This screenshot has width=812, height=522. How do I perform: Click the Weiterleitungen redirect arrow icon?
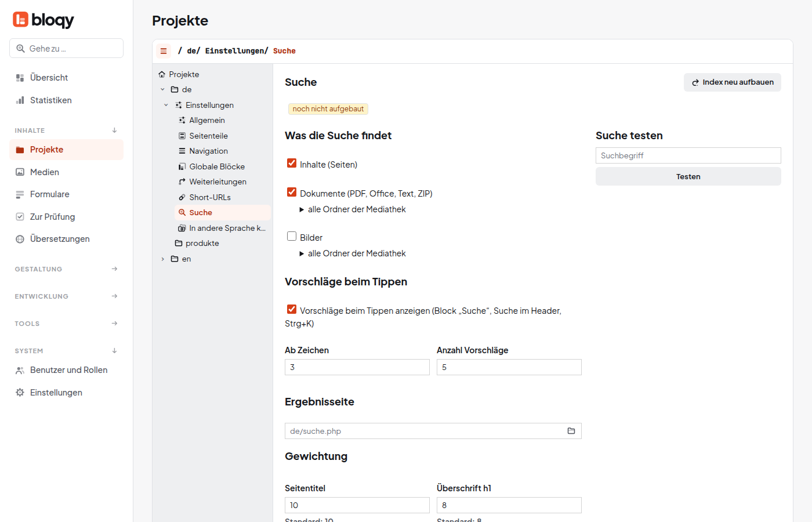tap(182, 182)
